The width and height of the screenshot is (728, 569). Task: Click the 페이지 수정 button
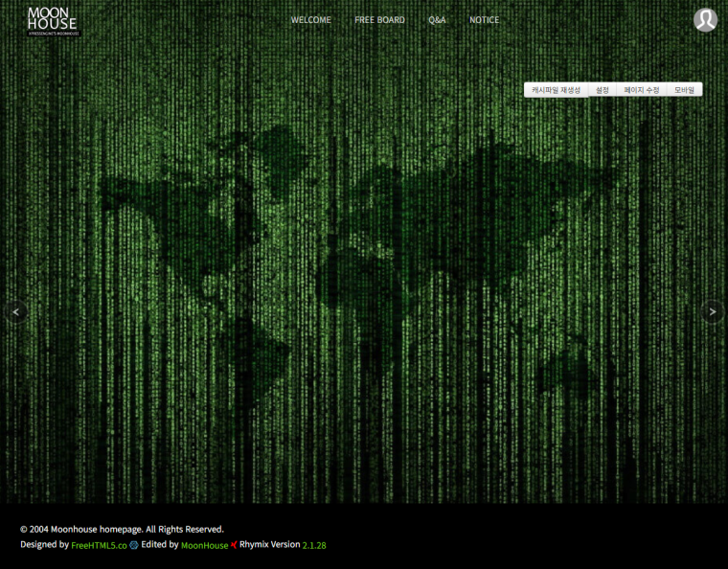[x=642, y=90]
